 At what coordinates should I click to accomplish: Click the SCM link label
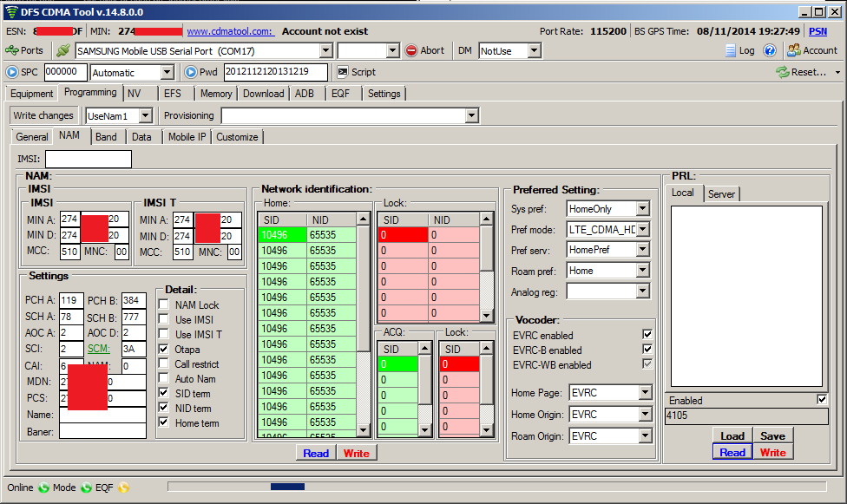click(x=99, y=349)
